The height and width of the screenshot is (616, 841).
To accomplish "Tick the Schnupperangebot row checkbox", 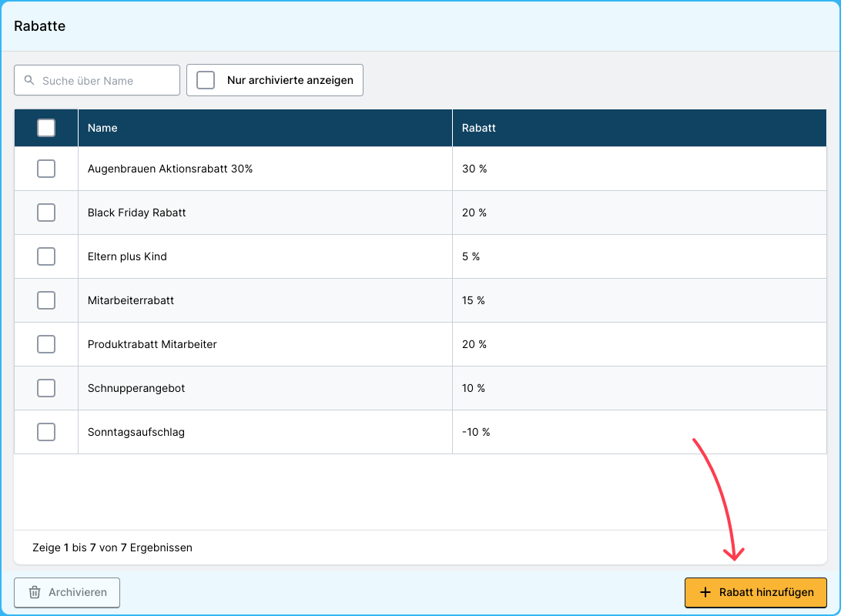I will pyautogui.click(x=46, y=388).
